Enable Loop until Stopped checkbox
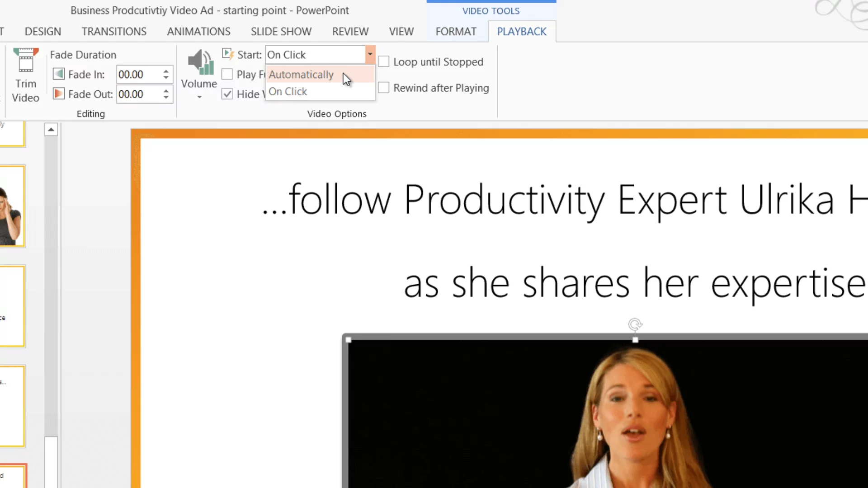The height and width of the screenshot is (488, 868). 384,62
